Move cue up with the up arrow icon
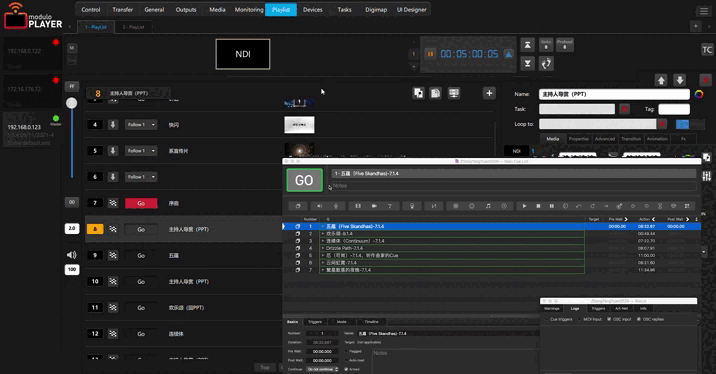This screenshot has width=716, height=374. point(661,80)
